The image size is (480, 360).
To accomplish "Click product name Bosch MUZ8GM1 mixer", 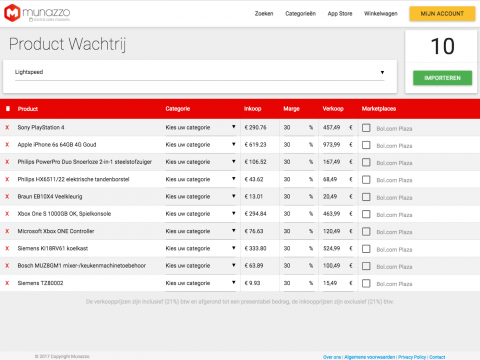I will point(82,266).
